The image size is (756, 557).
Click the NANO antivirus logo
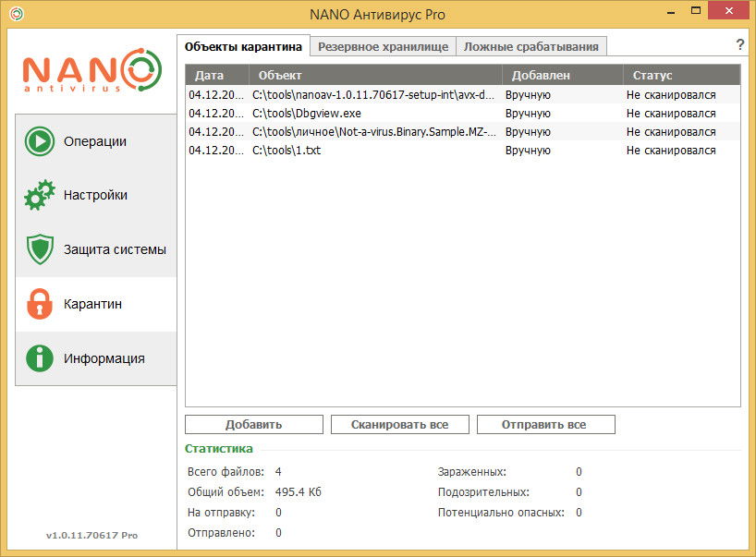[92, 70]
